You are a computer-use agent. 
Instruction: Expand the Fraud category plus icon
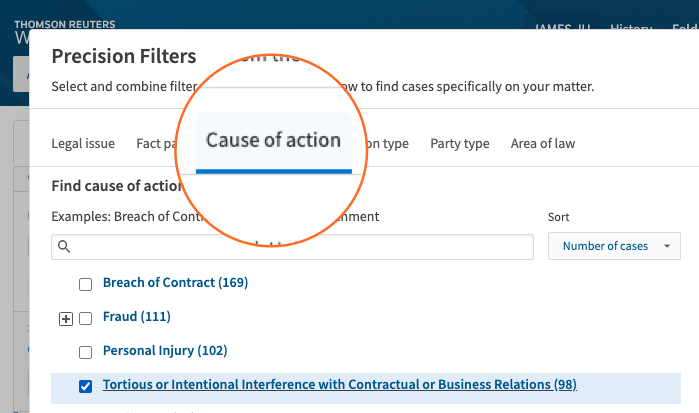pos(67,318)
